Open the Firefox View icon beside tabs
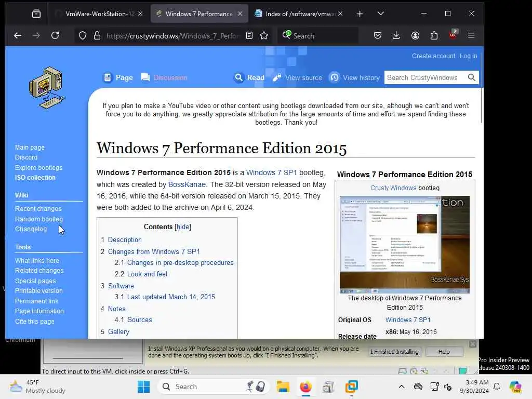 pos(36,14)
